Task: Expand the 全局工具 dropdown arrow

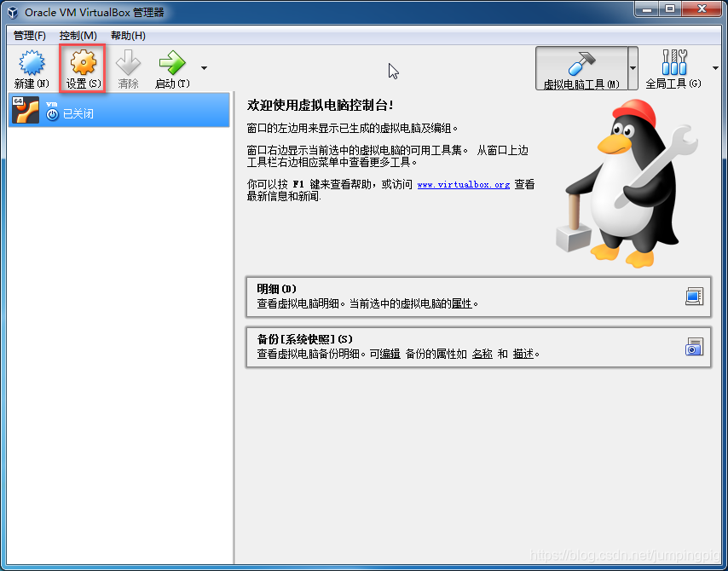Action: tap(715, 68)
